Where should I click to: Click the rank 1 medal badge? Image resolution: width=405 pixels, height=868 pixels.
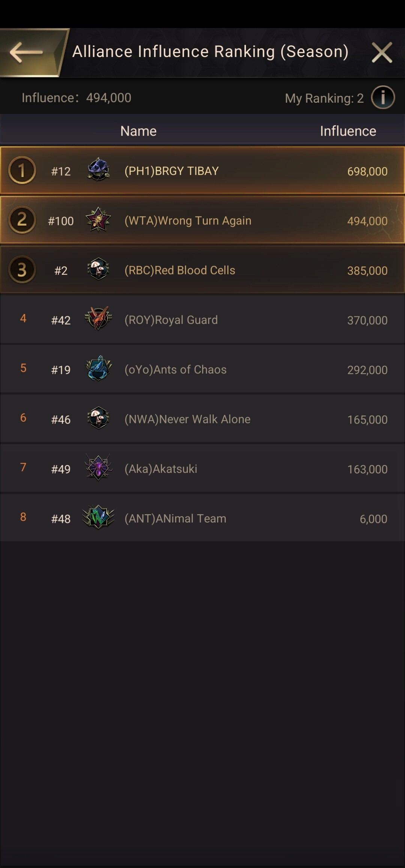(22, 170)
